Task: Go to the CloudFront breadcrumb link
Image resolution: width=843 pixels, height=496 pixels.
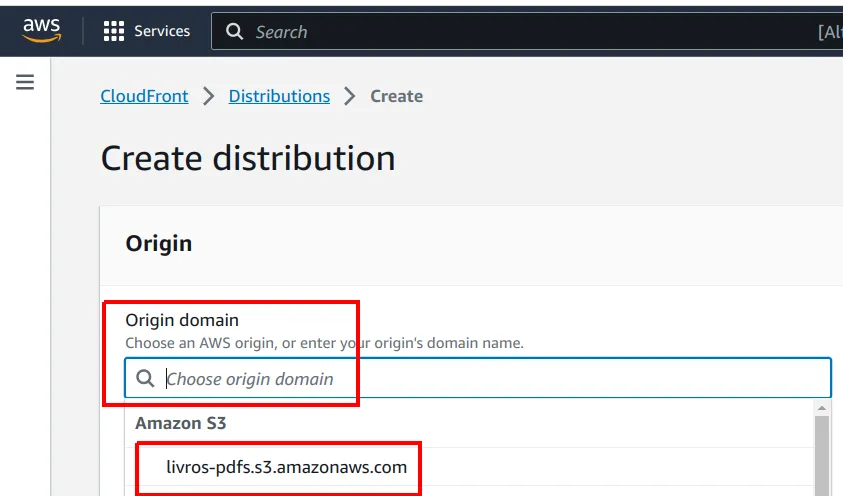Action: pos(144,96)
